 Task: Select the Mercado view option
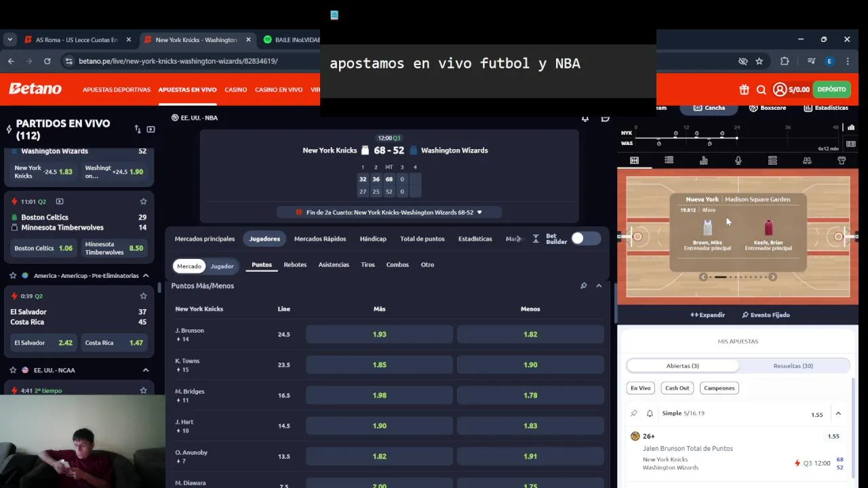189,266
